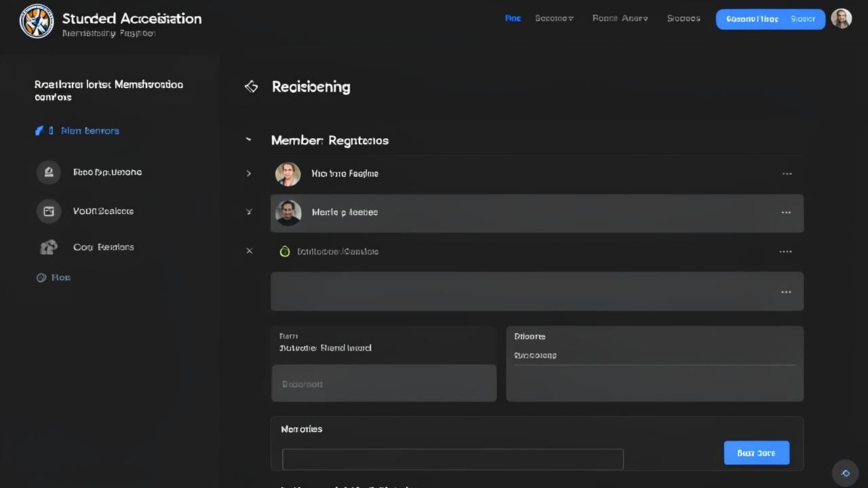Viewport: 868px width, 488px height.
Task: Open more options for Merle p ieeoee row
Action: point(786,212)
